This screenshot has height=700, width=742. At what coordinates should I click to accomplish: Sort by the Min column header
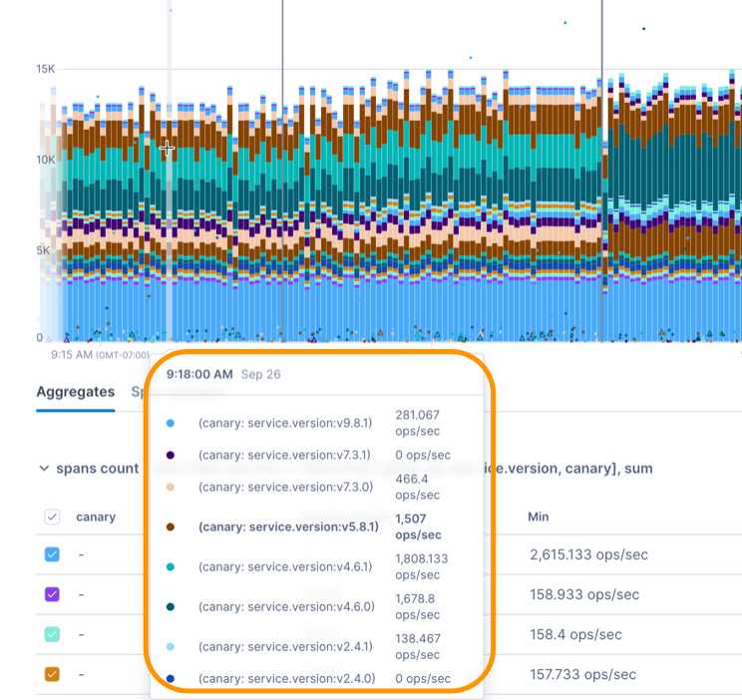(x=538, y=517)
